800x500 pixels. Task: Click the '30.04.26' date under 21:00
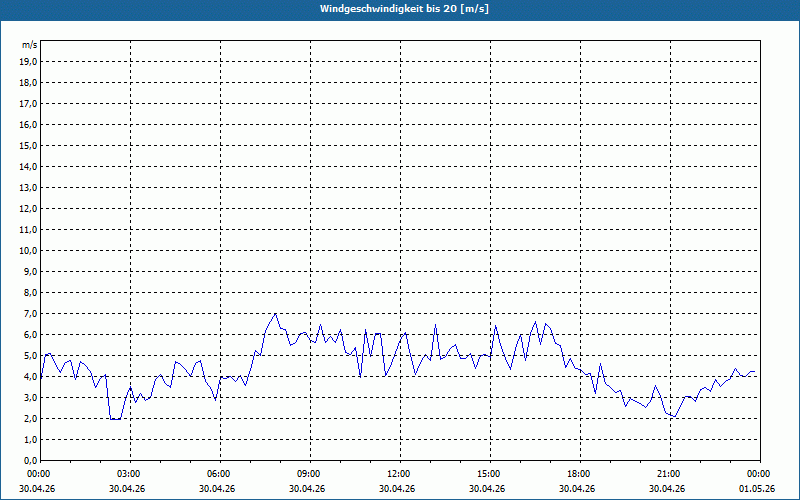click(x=667, y=489)
